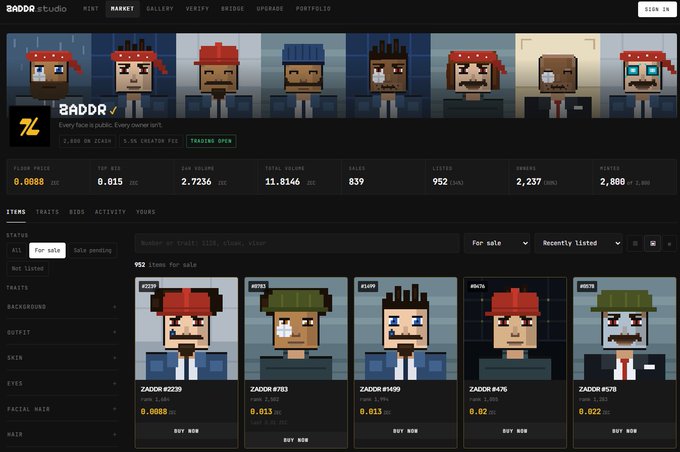Click the verified checkmark next to ZADDR
Screen dimensions: 680x452
click(113, 110)
